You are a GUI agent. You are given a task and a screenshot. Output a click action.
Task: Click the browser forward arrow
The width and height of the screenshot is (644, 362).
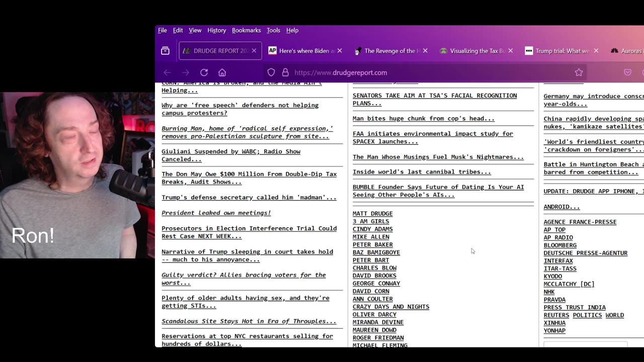pos(186,72)
